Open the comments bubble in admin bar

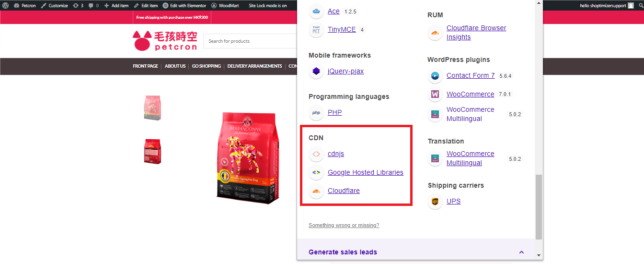coord(93,5)
